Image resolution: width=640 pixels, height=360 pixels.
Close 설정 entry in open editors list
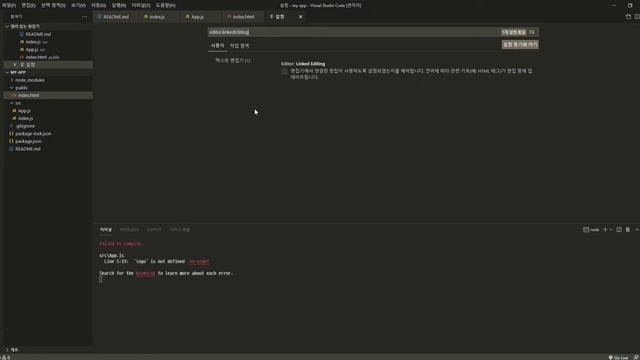15,64
